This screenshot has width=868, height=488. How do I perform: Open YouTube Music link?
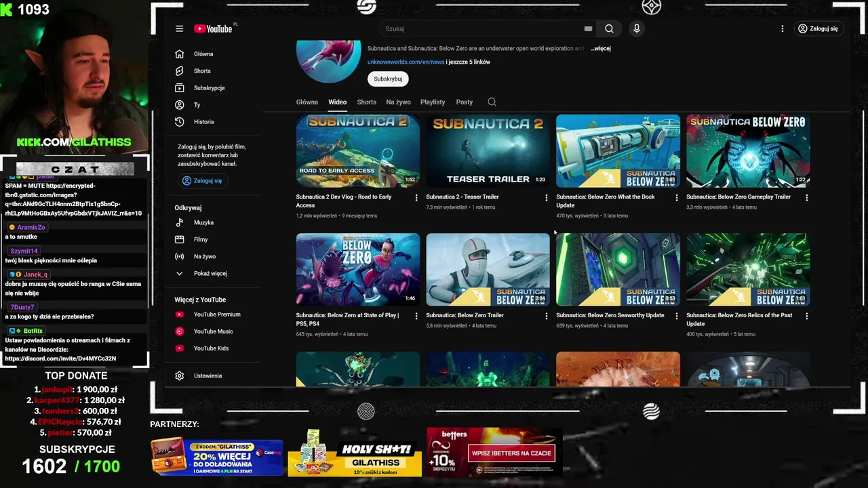tap(214, 331)
